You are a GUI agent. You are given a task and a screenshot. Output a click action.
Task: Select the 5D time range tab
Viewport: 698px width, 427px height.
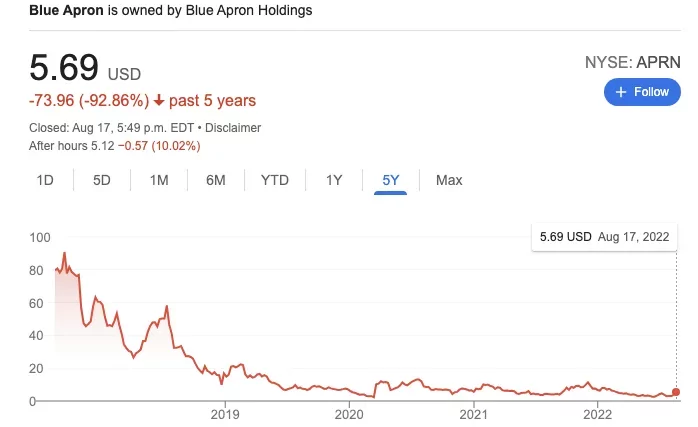pyautogui.click(x=101, y=180)
